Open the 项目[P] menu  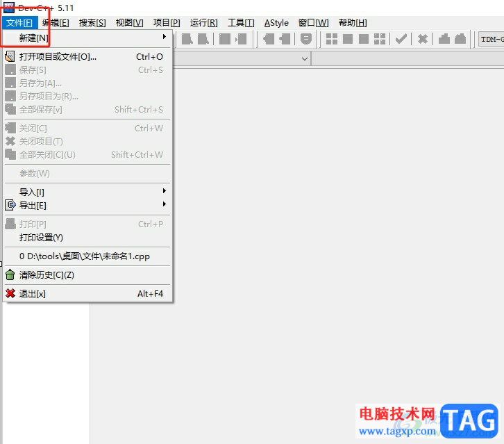pyautogui.click(x=167, y=23)
